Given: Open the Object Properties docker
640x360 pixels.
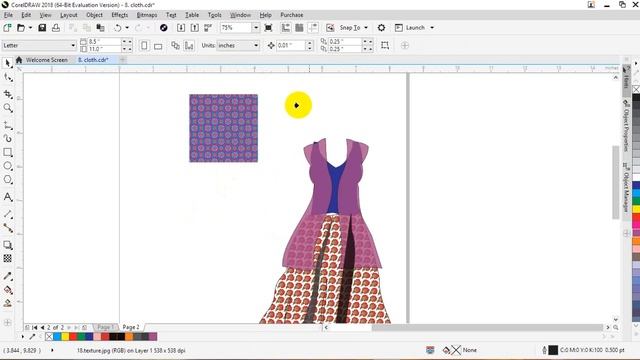Looking at the screenshot, I should (626, 125).
